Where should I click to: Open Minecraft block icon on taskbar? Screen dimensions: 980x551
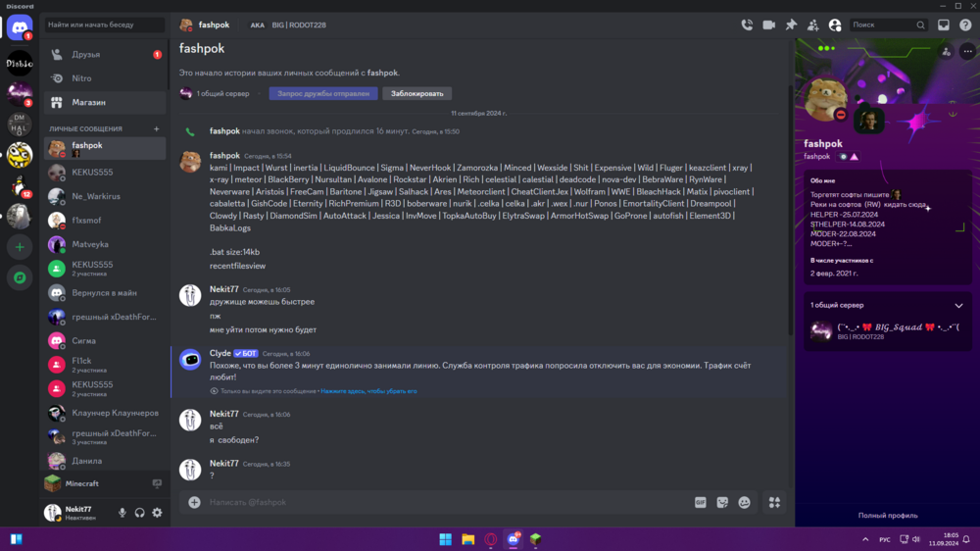536,539
